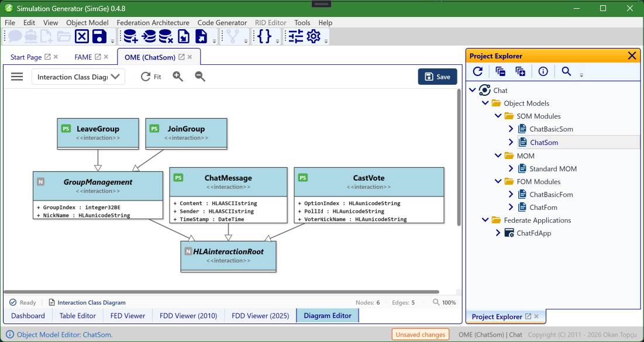The height and width of the screenshot is (342, 644).
Task: Expand the ChatBasicFom node
Action: (511, 195)
